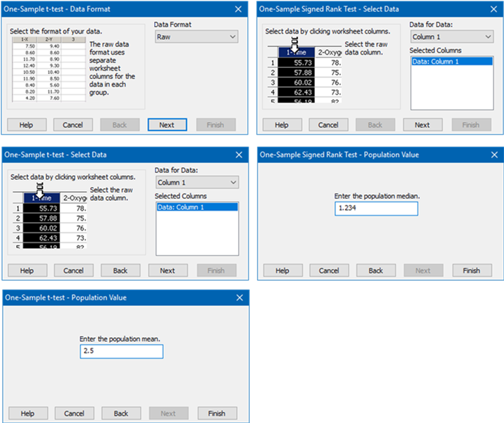The image size is (504, 423).
Task: Cancel the Signed Rank Test Select Data dialog
Action: 328,125
